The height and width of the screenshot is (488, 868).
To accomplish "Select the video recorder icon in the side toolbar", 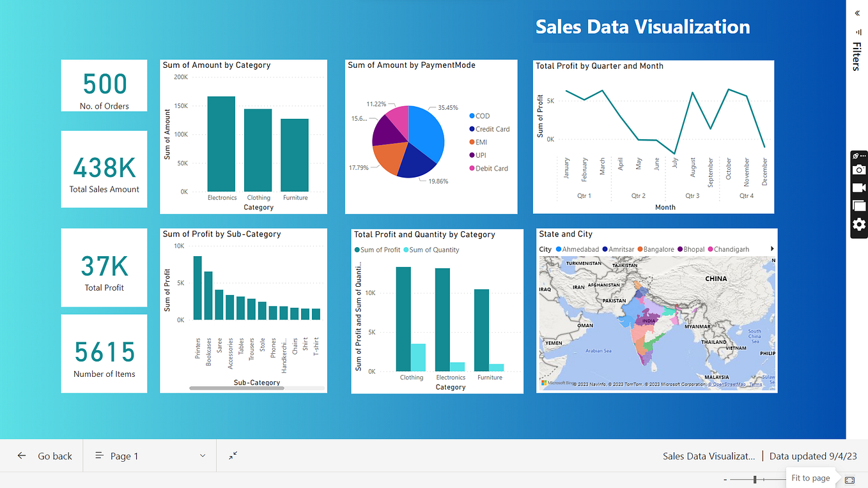I will 859,187.
